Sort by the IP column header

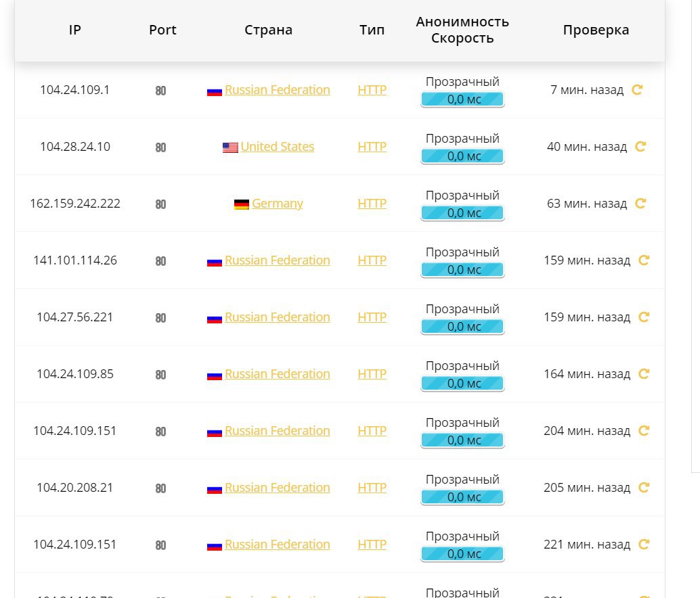point(75,30)
